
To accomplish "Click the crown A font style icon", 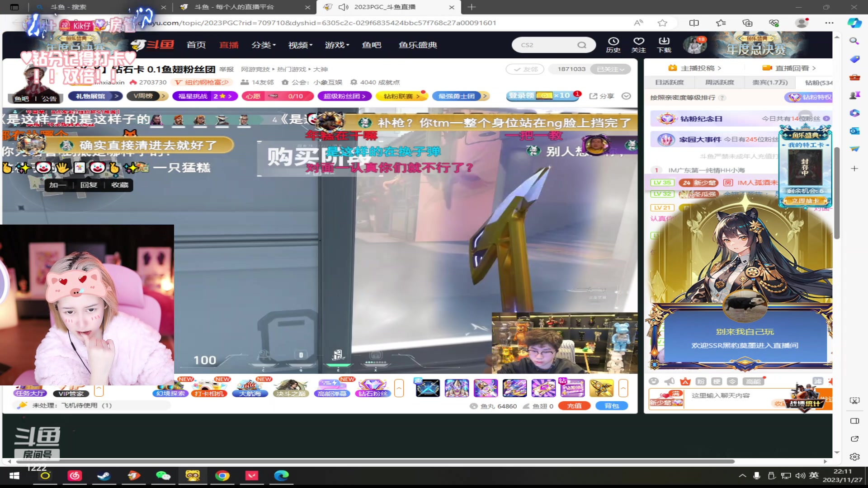I will pyautogui.click(x=685, y=381).
